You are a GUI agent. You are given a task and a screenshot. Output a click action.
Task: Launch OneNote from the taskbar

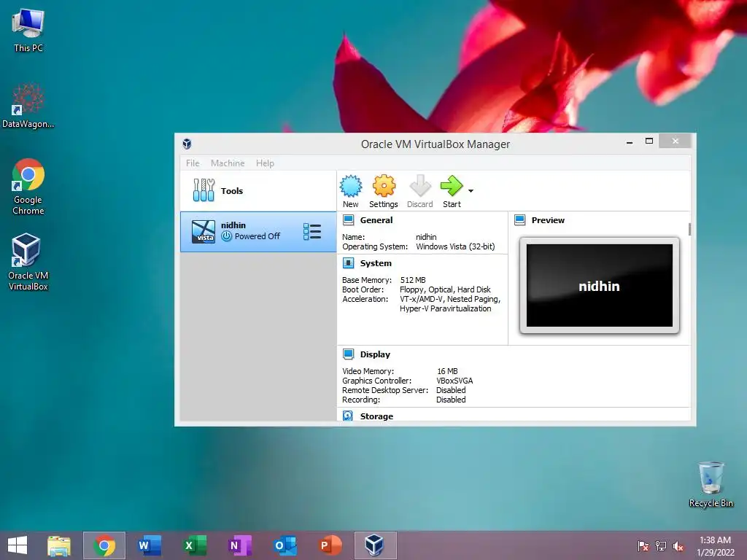click(239, 545)
